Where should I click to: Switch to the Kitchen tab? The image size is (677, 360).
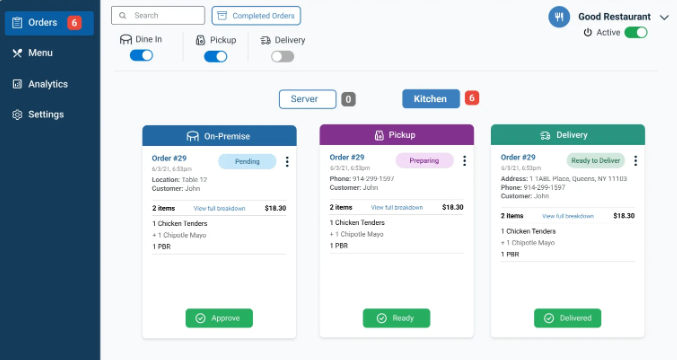point(431,99)
